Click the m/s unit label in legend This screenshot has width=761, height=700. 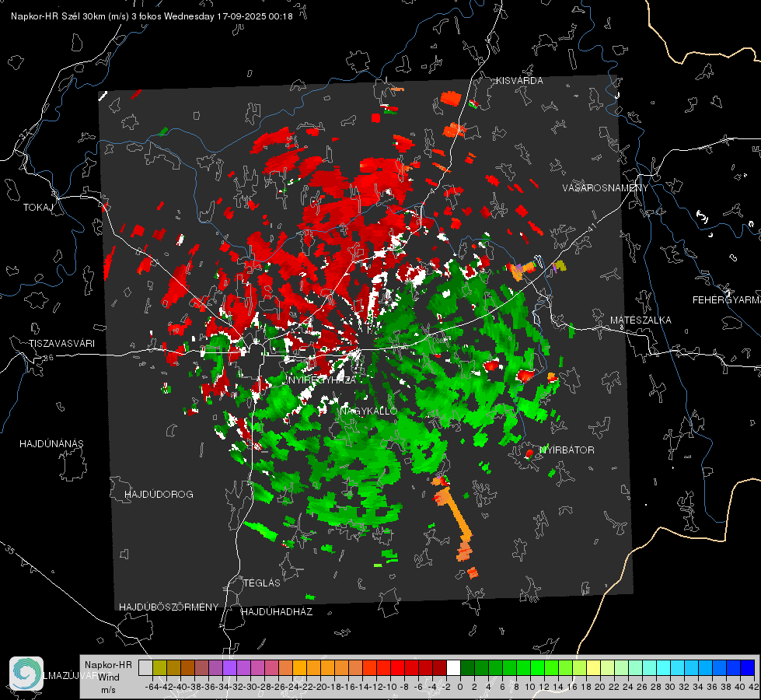(108, 690)
